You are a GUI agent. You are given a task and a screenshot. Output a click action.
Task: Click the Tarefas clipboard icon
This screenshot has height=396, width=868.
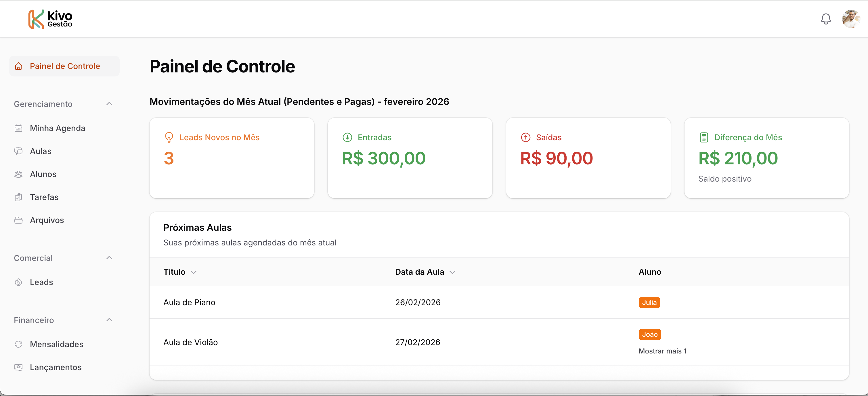[18, 197]
